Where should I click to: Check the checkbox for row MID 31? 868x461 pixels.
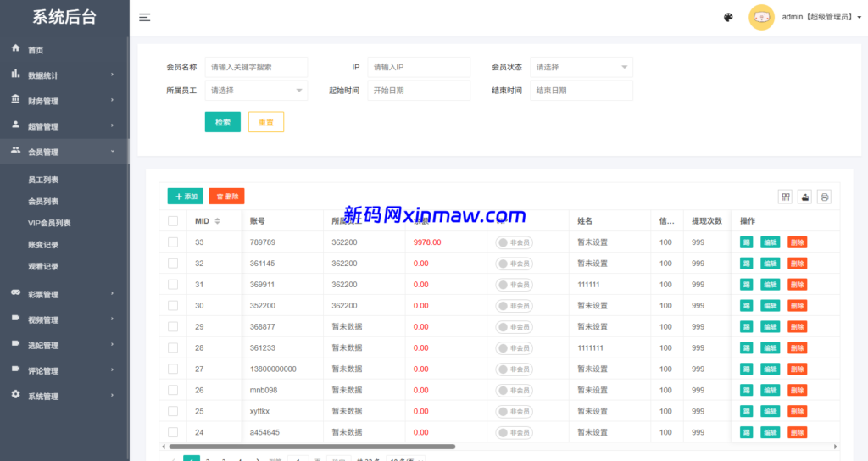point(173,285)
